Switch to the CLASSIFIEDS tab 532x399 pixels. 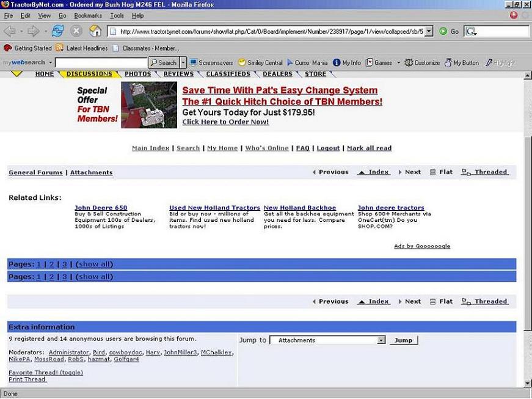pyautogui.click(x=228, y=74)
